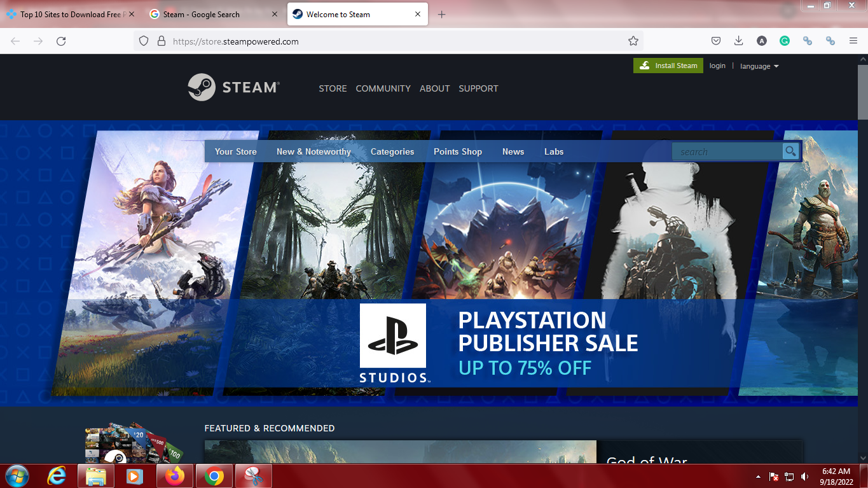
Task: Launch Internet Explorer from the taskbar
Action: click(x=57, y=476)
